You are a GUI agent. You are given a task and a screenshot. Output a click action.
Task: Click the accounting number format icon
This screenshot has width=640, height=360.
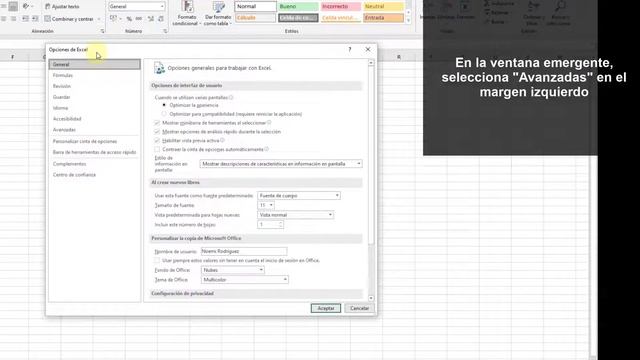113,19
